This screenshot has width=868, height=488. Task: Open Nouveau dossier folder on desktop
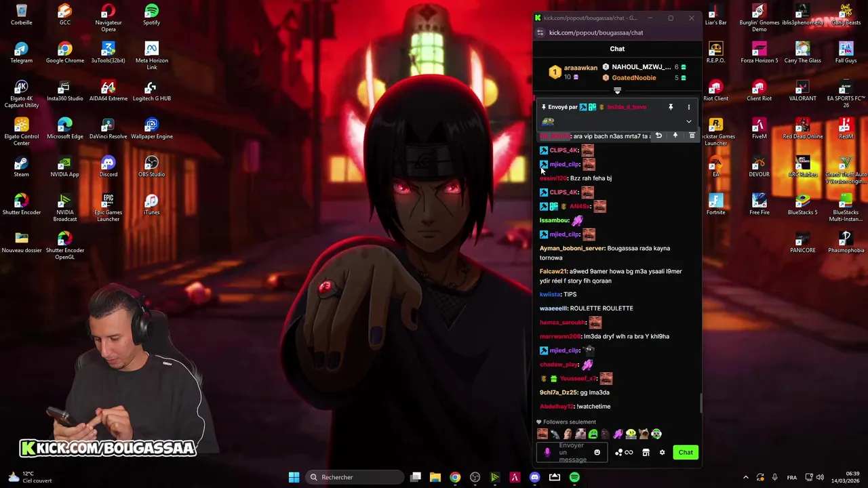[x=22, y=243]
